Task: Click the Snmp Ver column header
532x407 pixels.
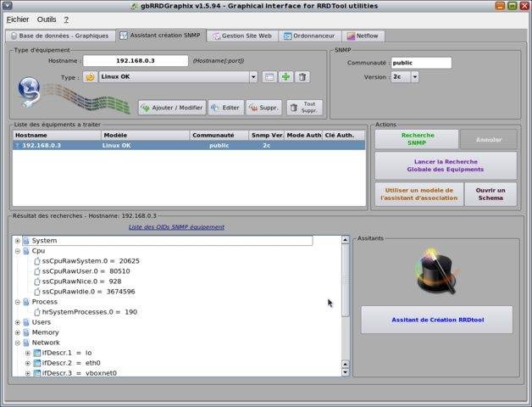Action: click(267, 135)
